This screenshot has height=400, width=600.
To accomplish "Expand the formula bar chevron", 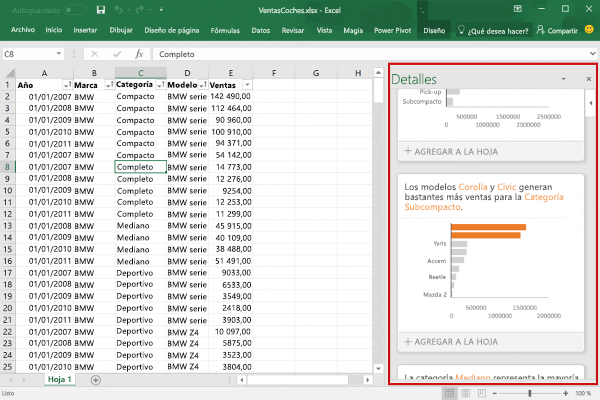I will point(592,54).
